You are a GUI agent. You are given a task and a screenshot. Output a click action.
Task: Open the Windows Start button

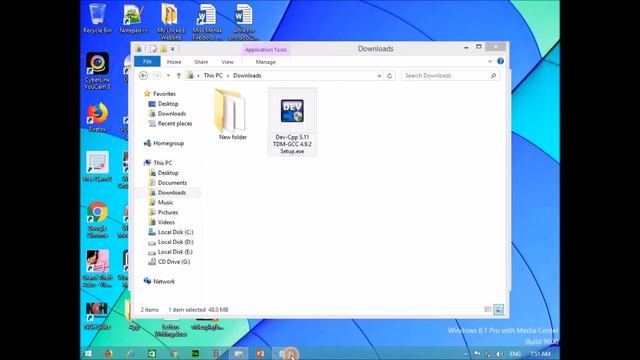pos(88,353)
